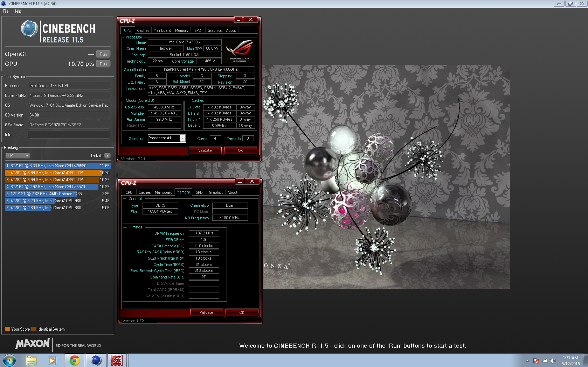Show hidden tray icons arrow
This screenshot has height=367, width=588.
527,361
